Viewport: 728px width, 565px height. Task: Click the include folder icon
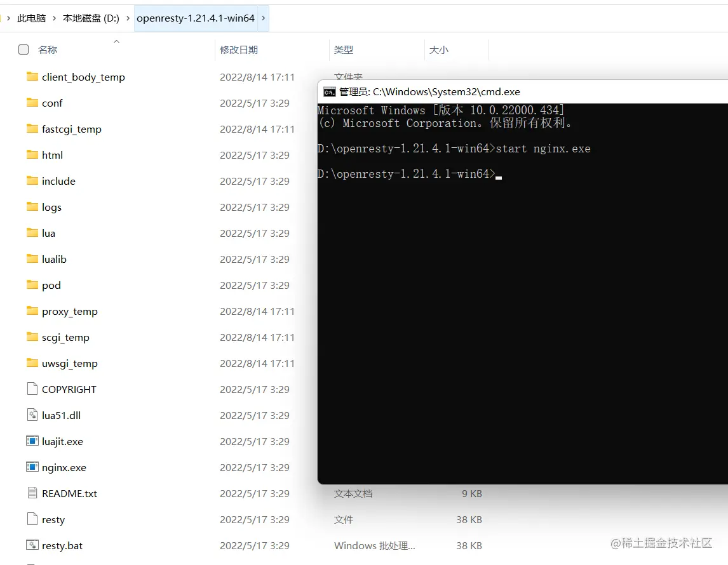(x=32, y=180)
